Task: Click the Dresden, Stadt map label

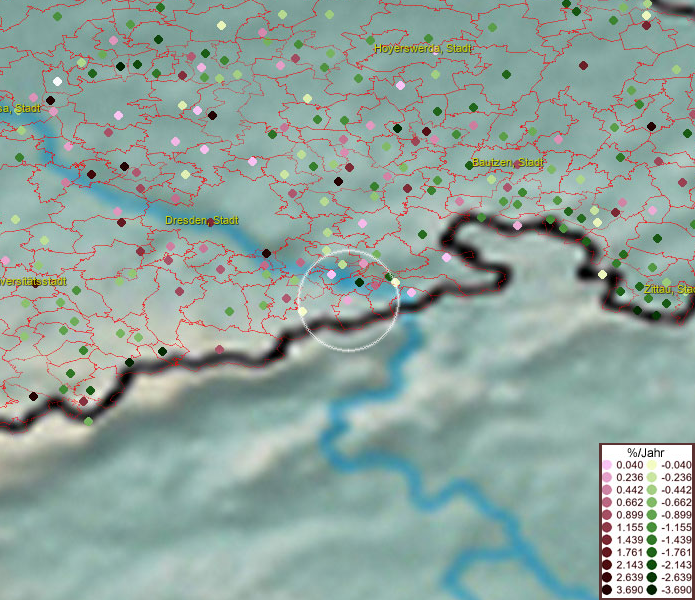Action: point(201,220)
